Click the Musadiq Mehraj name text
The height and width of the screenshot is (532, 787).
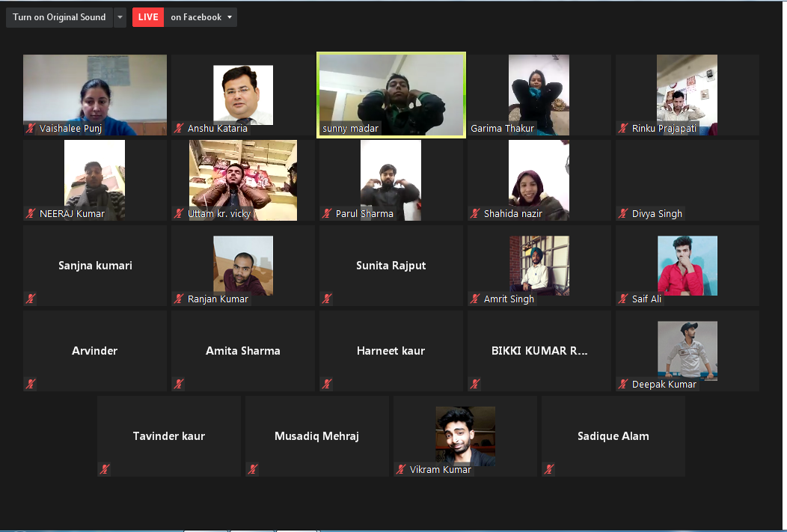[316, 436]
